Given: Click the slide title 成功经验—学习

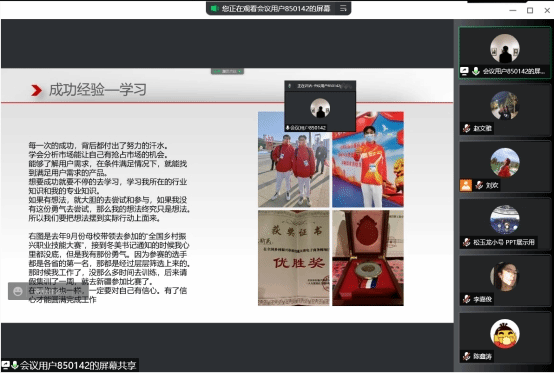Looking at the screenshot, I should (x=98, y=90).
